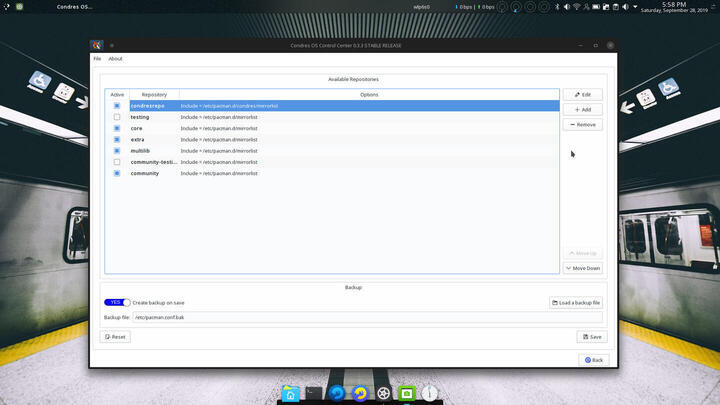Expand the hidden tray icons arrow

pyautogui.click(x=635, y=7)
